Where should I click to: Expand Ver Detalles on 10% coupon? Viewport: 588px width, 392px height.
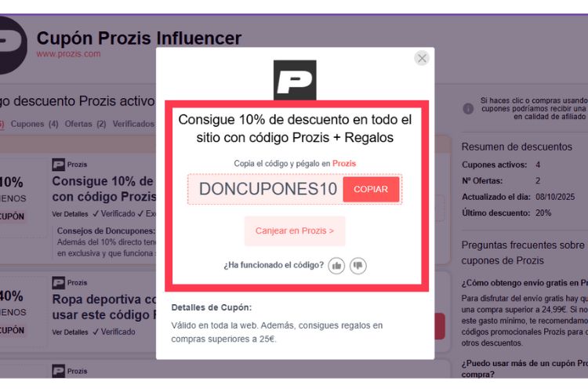tap(70, 214)
